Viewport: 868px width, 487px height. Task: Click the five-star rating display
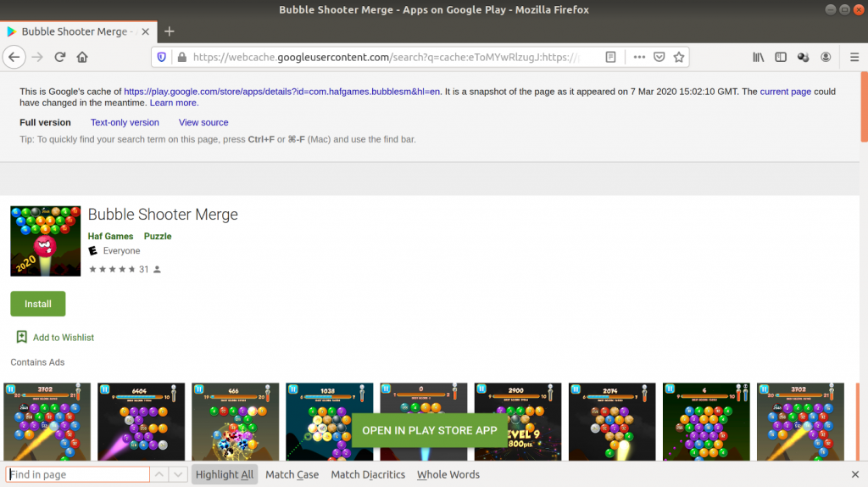(x=113, y=269)
